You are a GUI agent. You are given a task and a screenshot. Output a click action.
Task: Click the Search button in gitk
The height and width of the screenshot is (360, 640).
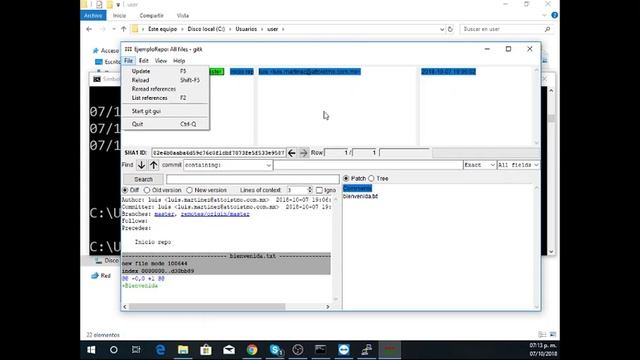point(143,179)
